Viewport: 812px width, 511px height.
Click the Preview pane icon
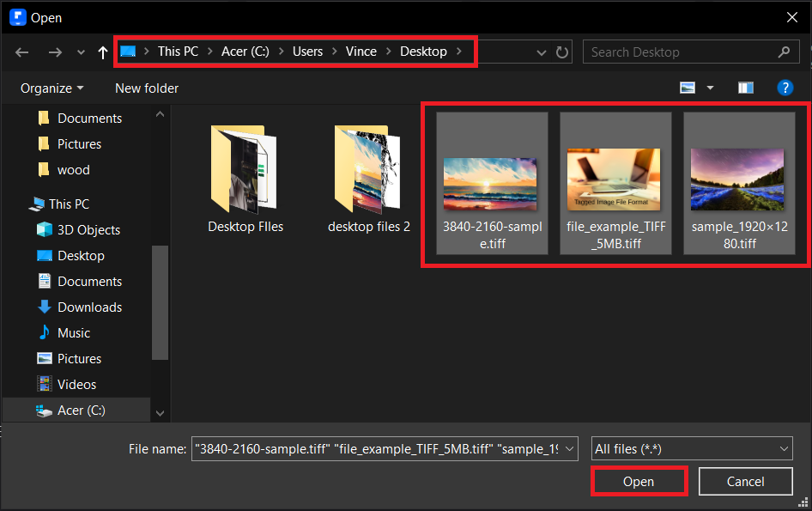745,87
